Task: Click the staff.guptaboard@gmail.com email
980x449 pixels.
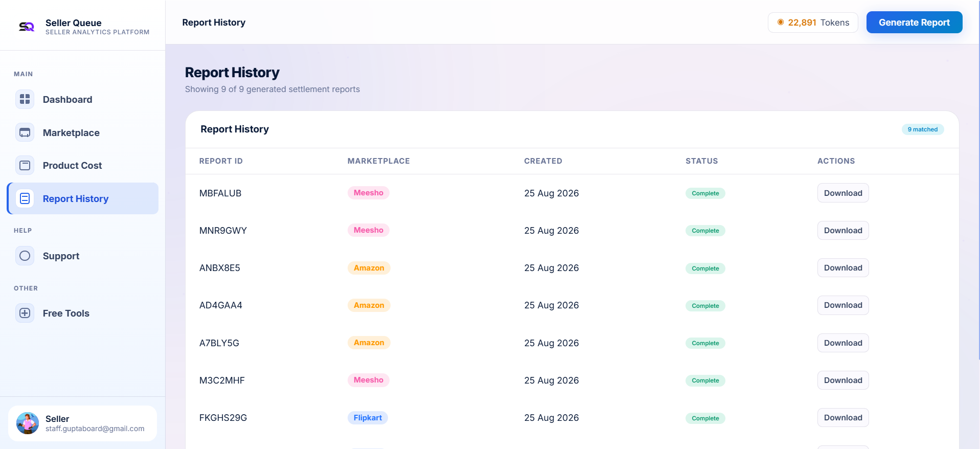Action: click(x=95, y=429)
